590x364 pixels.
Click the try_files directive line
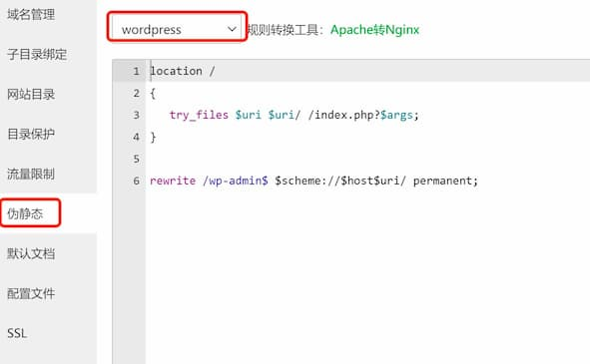(x=294, y=115)
